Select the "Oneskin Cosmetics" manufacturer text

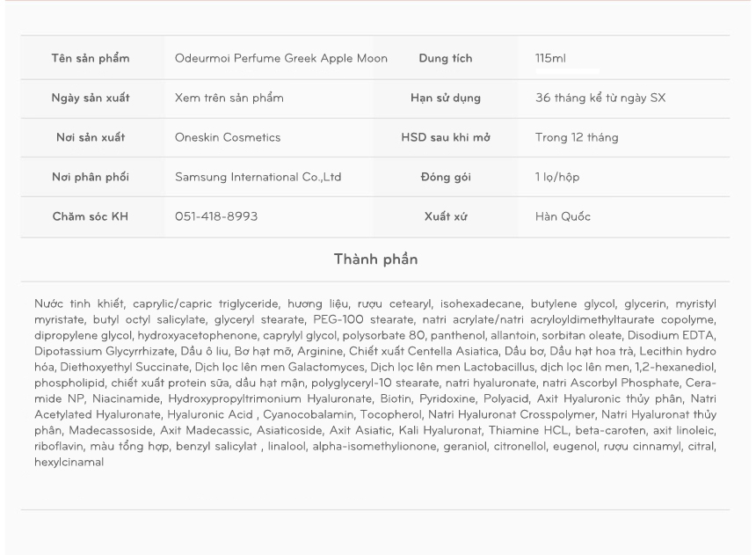point(228,137)
